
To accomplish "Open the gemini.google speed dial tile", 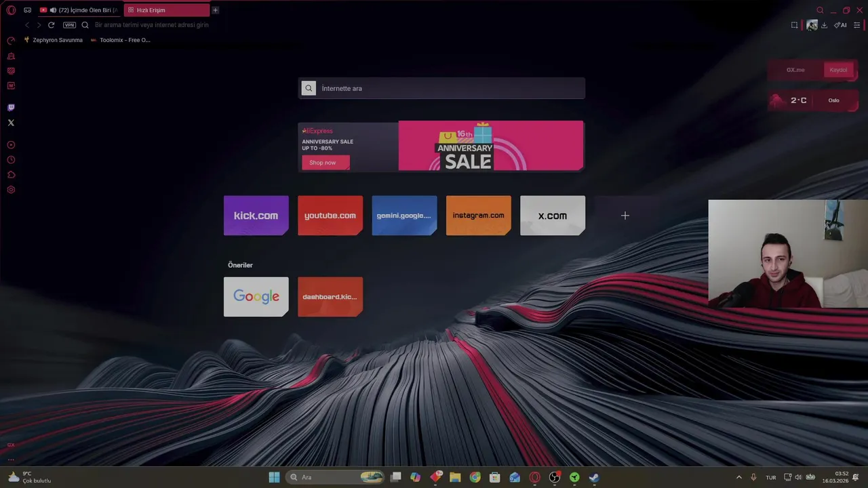I will point(404,216).
